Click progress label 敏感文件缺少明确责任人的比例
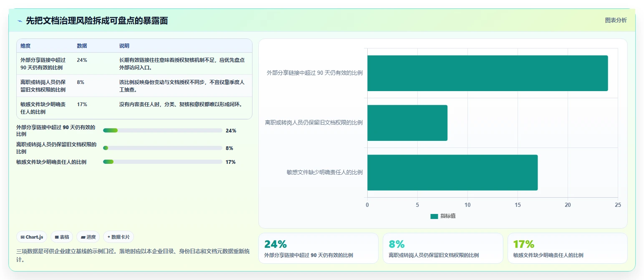Viewport: 644px width, 280px height. [51, 162]
